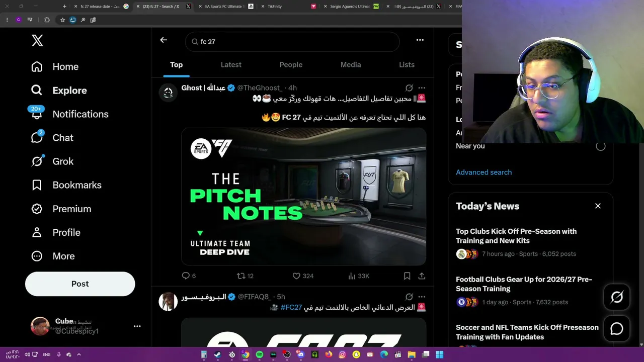Open Premium in the sidebar
644x362 pixels.
point(61,209)
